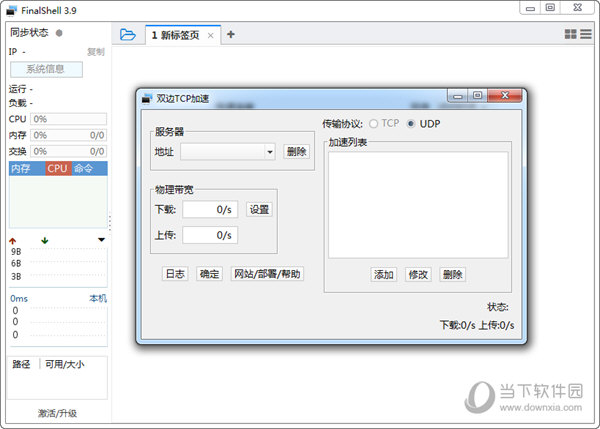Click the green download arrow icon
This screenshot has width=600, height=429.
click(44, 240)
